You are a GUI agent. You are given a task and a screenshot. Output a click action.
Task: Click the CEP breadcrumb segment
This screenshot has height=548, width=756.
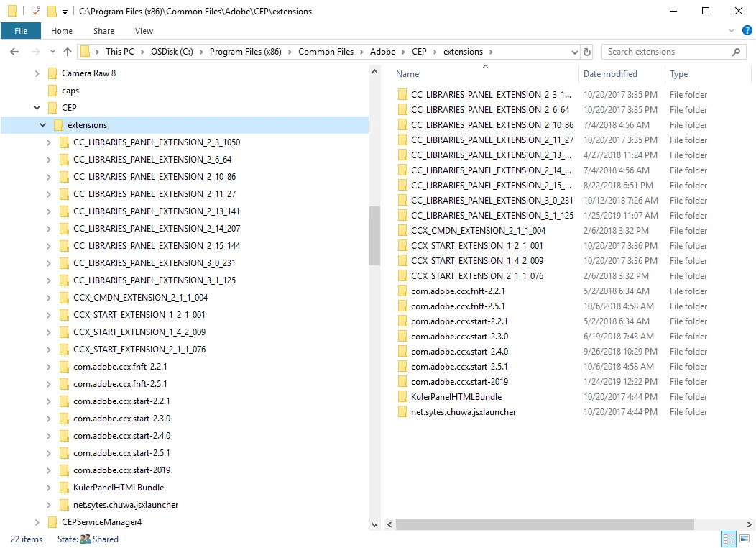pyautogui.click(x=419, y=52)
